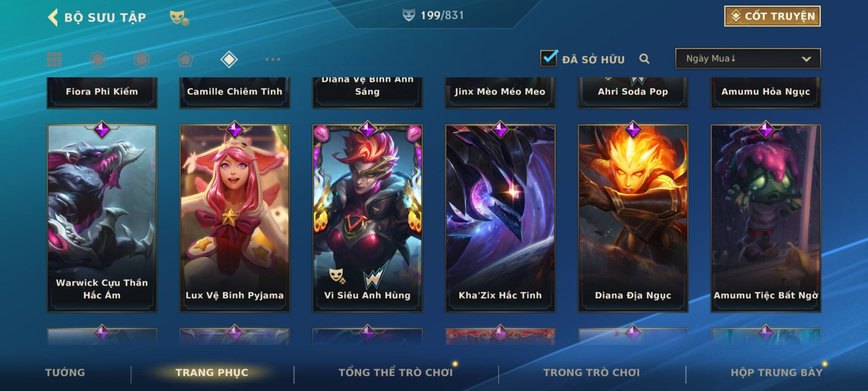
Task: Uncheck the Đã Sở Hữu checkbox
Action: [x=549, y=58]
